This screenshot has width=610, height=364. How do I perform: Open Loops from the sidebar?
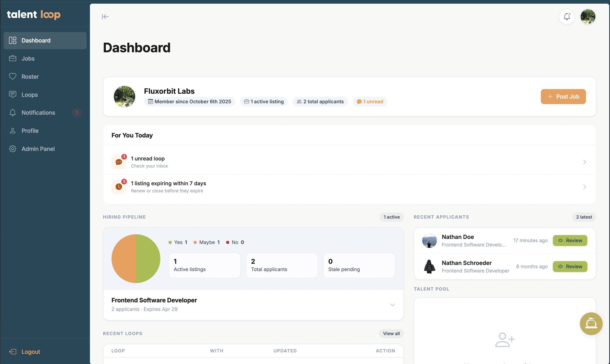[x=29, y=94]
